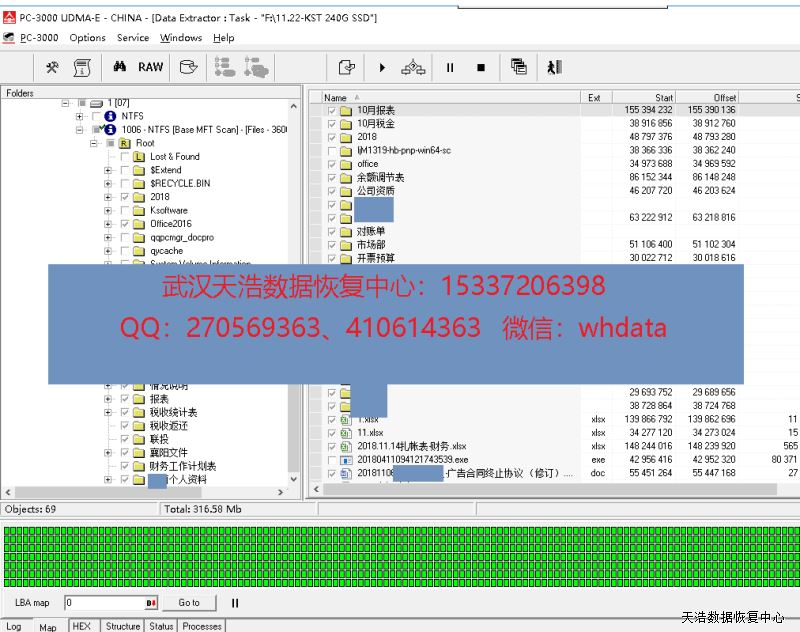The height and width of the screenshot is (632, 800).
Task: Click the exit running-man icon
Action: [x=554, y=67]
